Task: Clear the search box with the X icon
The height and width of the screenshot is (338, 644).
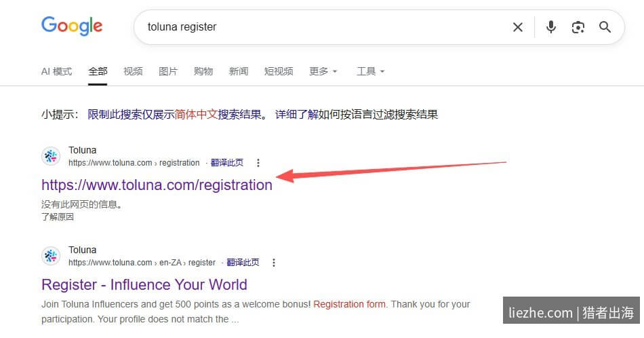Action: [517, 27]
